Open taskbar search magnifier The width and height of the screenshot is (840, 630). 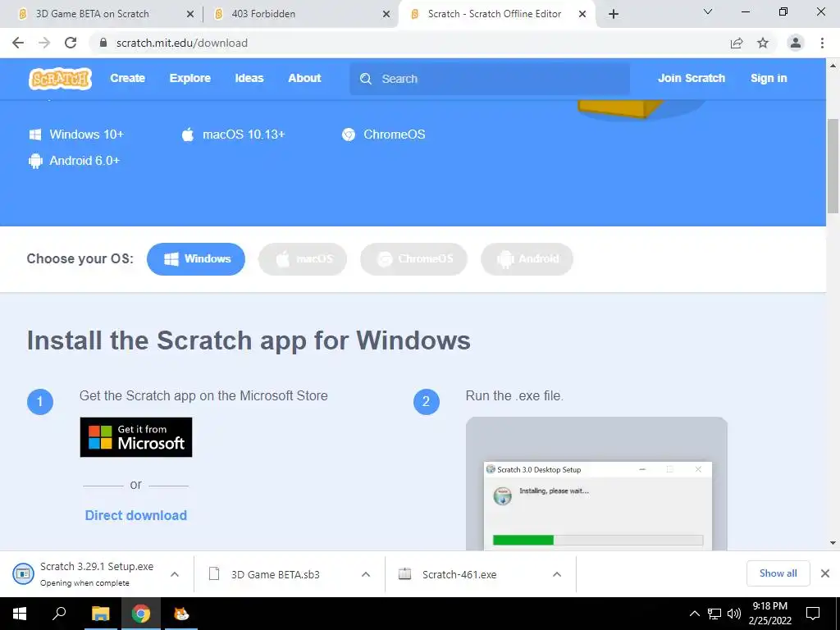pos(59,614)
